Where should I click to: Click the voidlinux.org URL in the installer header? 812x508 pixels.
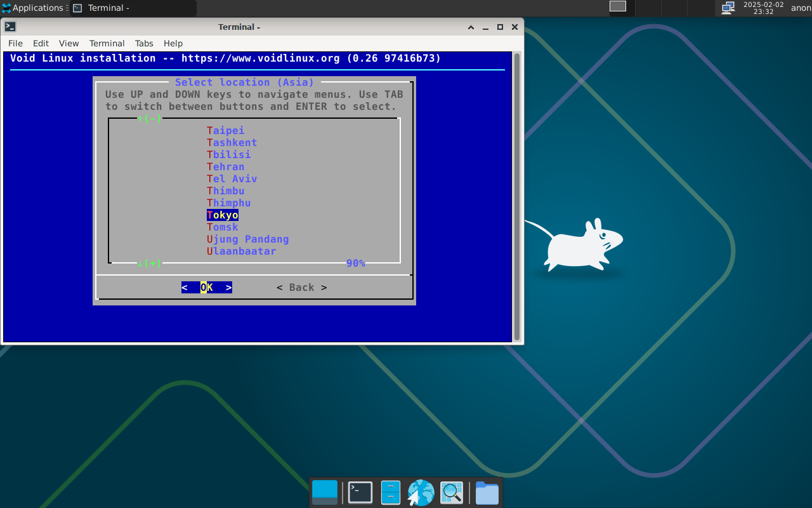(261, 58)
